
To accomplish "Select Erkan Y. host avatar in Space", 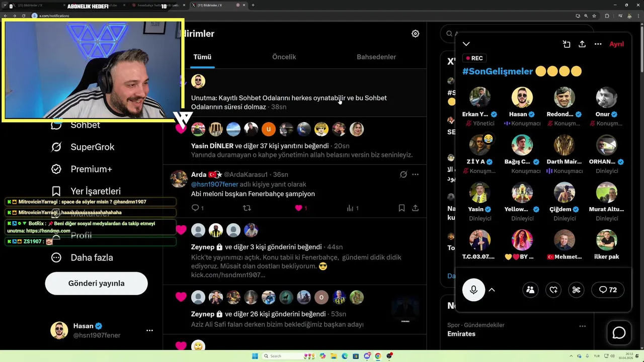I will (x=480, y=98).
